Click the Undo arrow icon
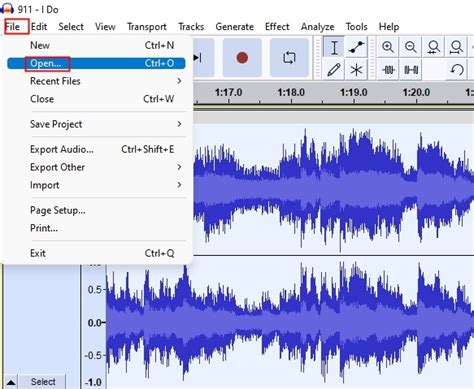The image size is (474, 389). point(457,70)
